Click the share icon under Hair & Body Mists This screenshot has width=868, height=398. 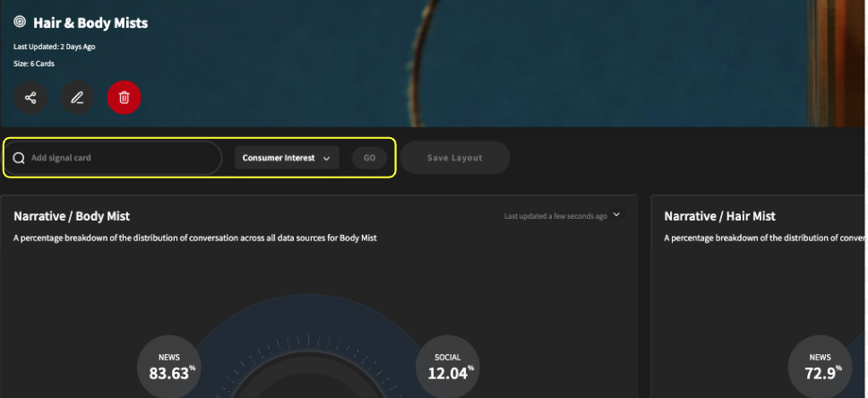30,98
